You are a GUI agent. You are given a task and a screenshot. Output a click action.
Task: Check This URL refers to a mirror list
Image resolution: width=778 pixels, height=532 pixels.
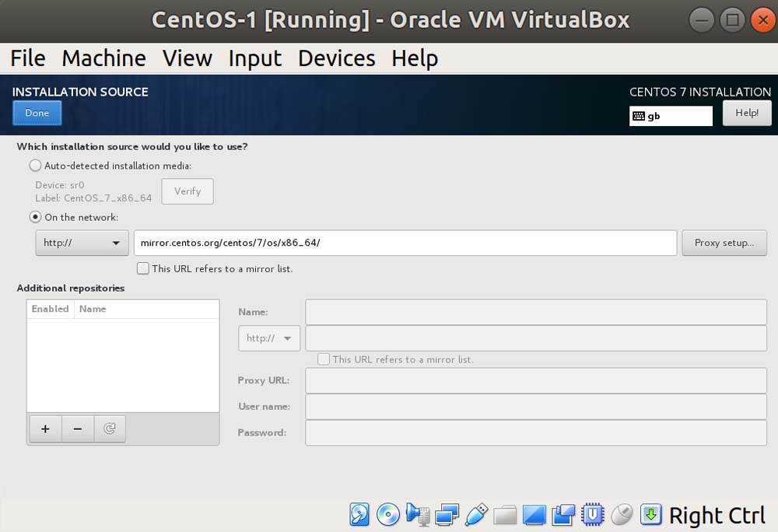click(x=143, y=268)
